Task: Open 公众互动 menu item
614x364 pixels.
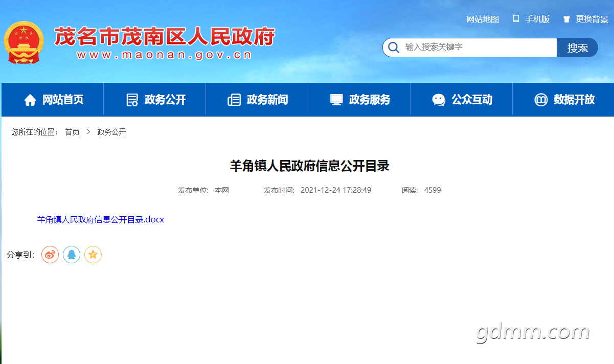Action: coord(462,100)
